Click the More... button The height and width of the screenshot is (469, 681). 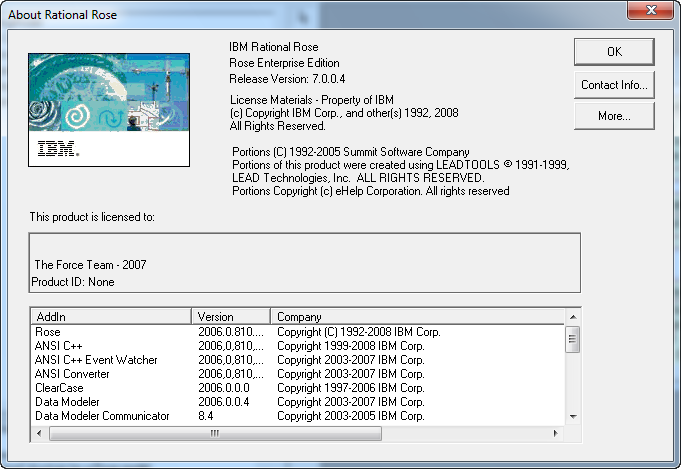pyautogui.click(x=614, y=116)
